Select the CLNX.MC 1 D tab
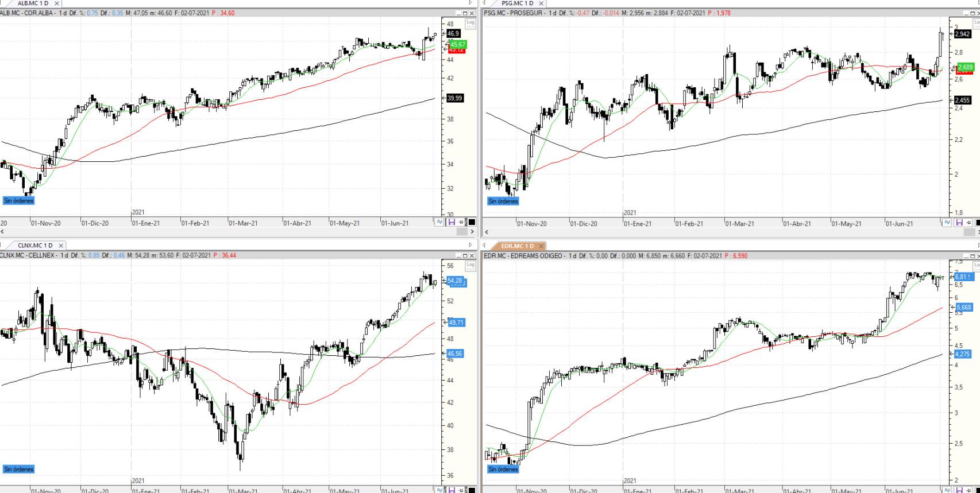The height and width of the screenshot is (493, 980). pyautogui.click(x=34, y=246)
